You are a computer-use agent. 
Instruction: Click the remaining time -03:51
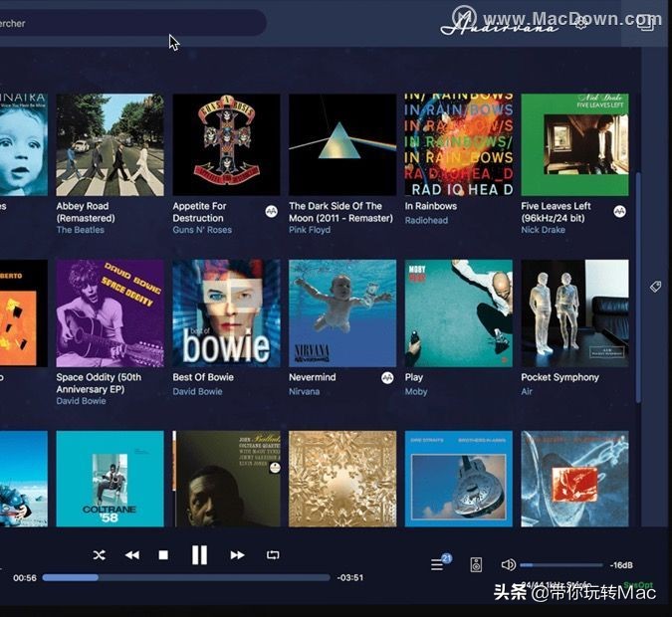pyautogui.click(x=350, y=578)
